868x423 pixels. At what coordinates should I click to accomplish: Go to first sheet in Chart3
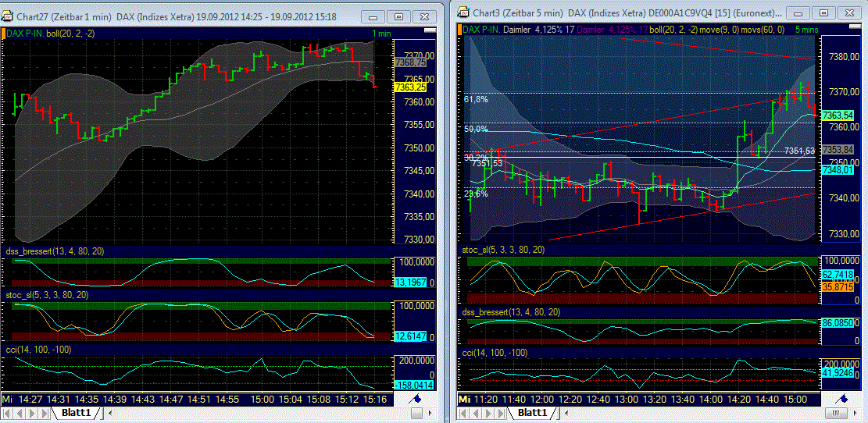[464, 413]
